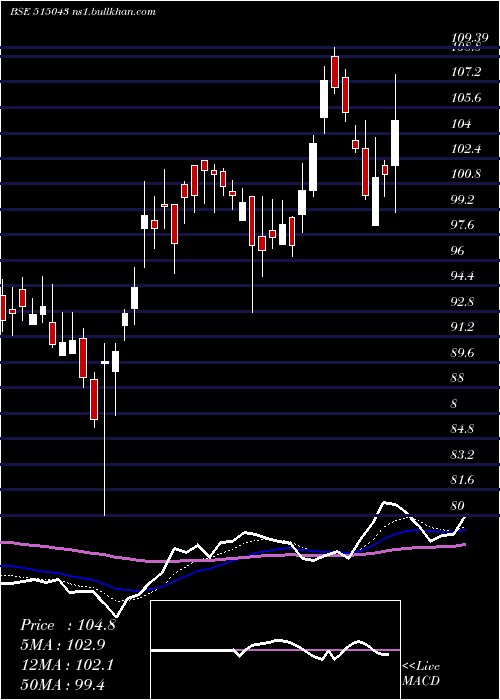Click the <<Live MACD label
The image size is (500, 700).
click(x=421, y=674)
